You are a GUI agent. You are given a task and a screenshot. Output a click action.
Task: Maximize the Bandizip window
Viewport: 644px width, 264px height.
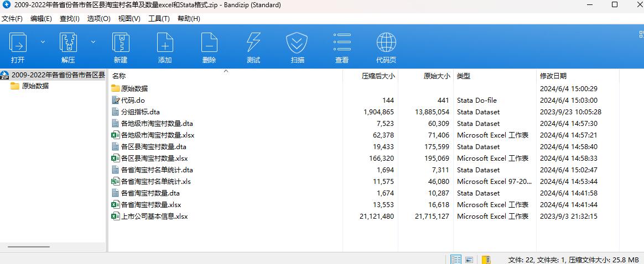(615, 5)
